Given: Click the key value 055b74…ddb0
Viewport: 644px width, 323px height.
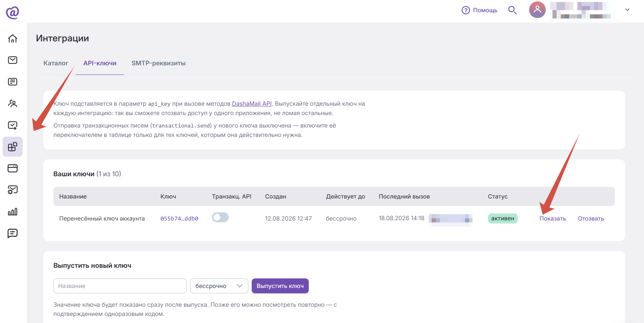Looking at the screenshot, I should click(x=179, y=219).
